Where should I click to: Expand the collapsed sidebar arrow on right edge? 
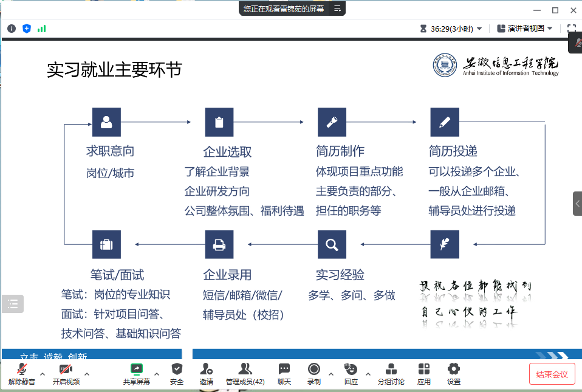pyautogui.click(x=576, y=204)
